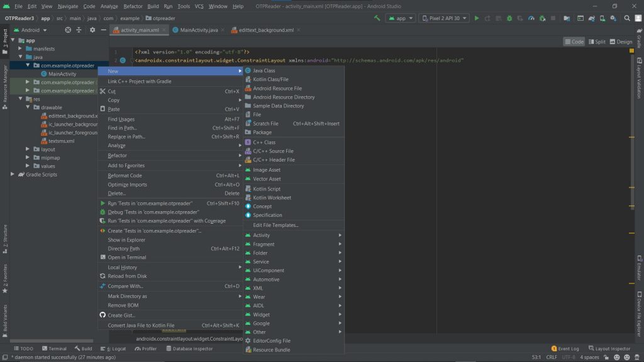Hide the Project panel with the minus icon
644x362 pixels.
click(x=104, y=30)
